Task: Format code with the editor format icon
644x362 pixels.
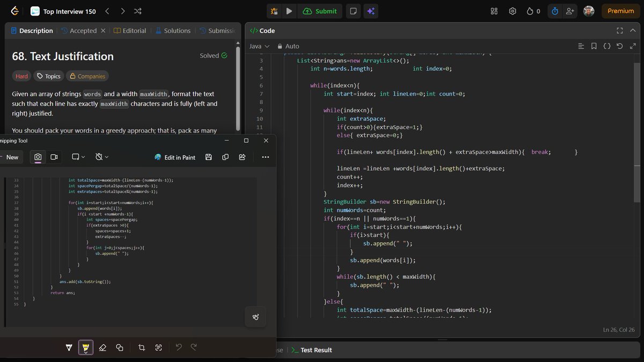Action: tap(581, 46)
